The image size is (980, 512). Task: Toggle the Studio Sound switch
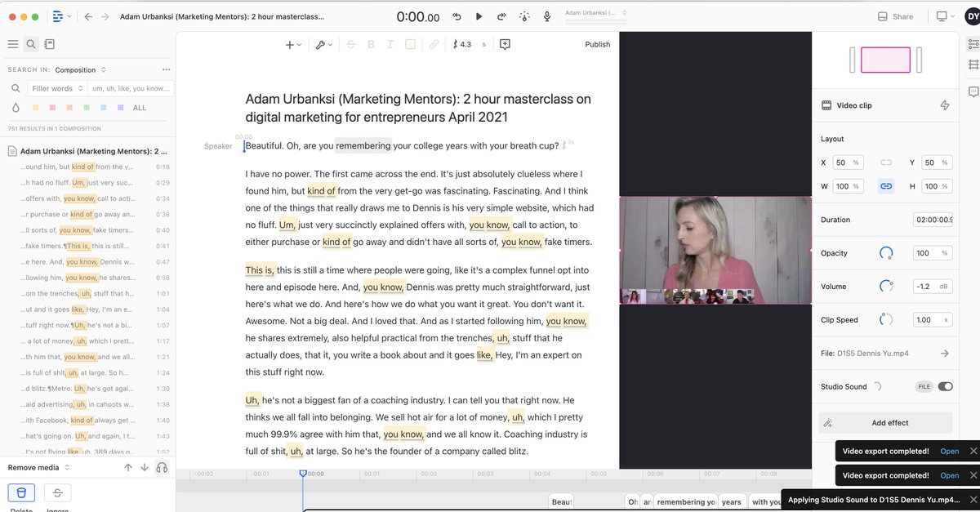coord(945,386)
